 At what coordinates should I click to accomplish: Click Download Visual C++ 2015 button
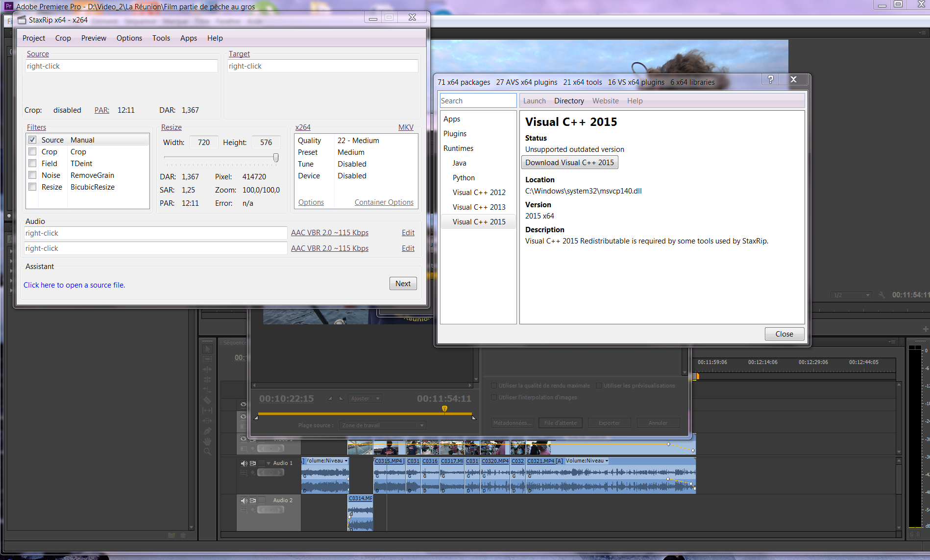pos(569,163)
